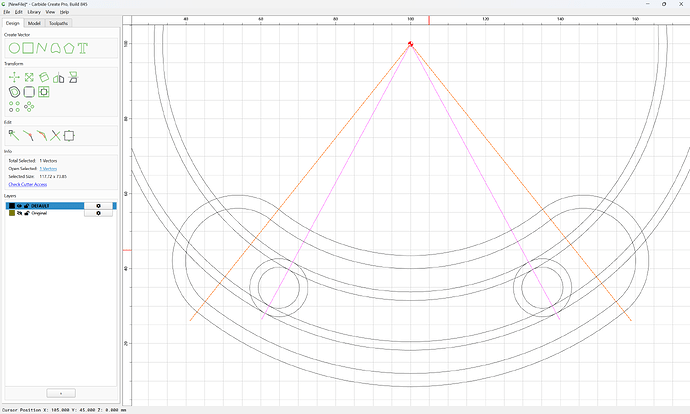Screen dimensions: 690x414
Task: Open settings gear for Original layer
Action: [x=98, y=213]
